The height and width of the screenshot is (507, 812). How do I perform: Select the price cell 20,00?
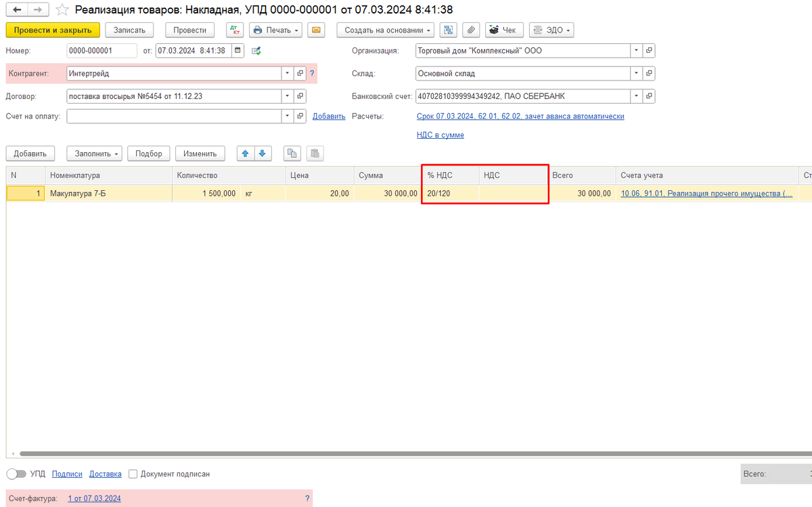(x=319, y=194)
